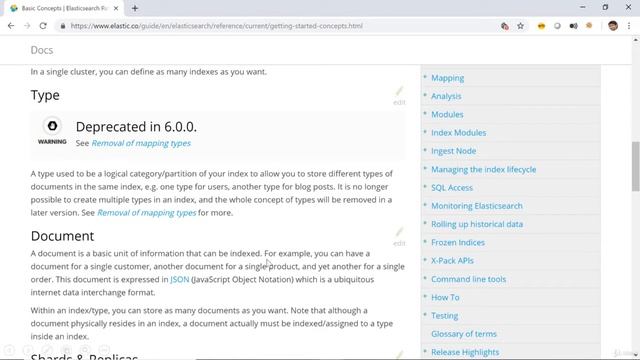Open Testing in the sidebar
The height and width of the screenshot is (360, 640).
[444, 316]
